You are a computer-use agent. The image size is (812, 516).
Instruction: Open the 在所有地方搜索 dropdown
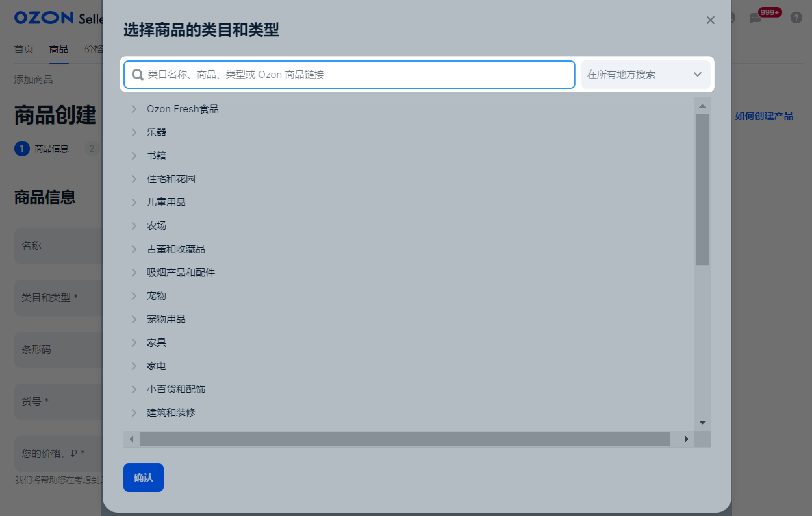(645, 74)
